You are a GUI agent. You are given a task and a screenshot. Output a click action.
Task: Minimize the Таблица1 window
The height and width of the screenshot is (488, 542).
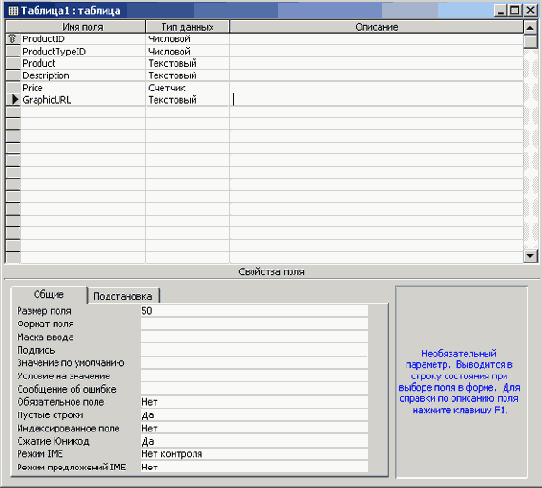pyautogui.click(x=500, y=10)
